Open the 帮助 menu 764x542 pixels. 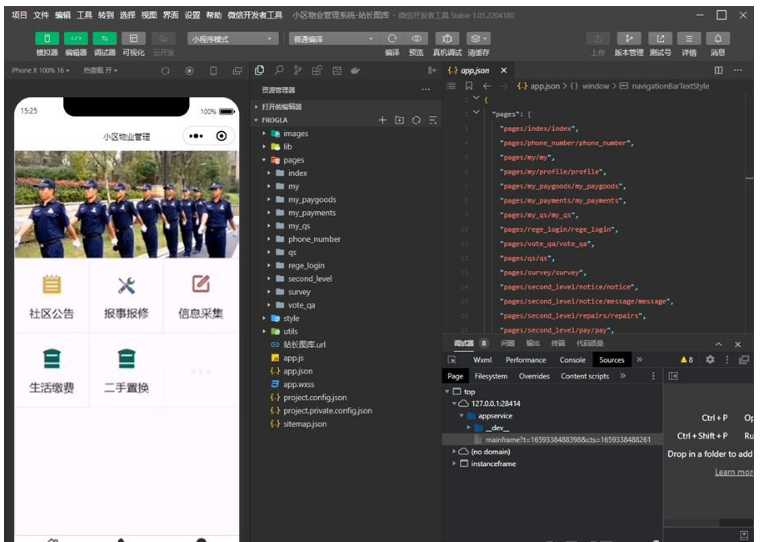[213, 15]
